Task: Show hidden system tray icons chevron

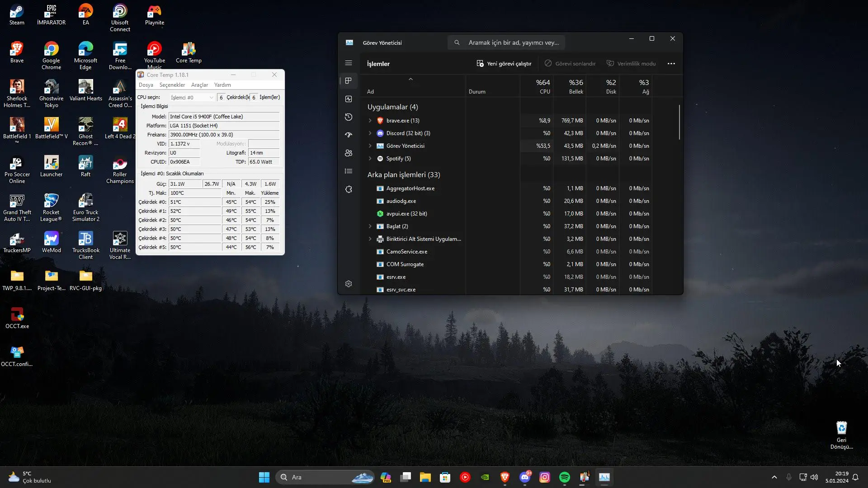Action: click(774, 477)
